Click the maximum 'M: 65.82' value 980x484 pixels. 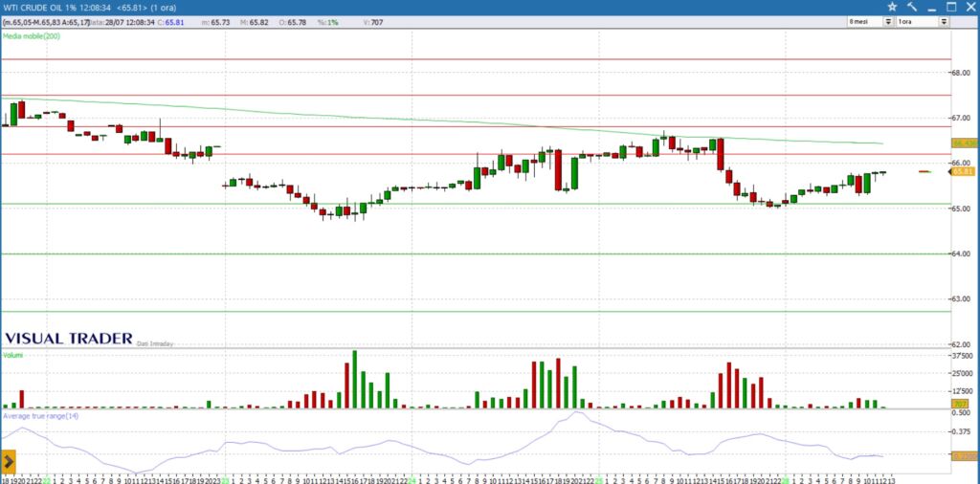click(x=255, y=23)
